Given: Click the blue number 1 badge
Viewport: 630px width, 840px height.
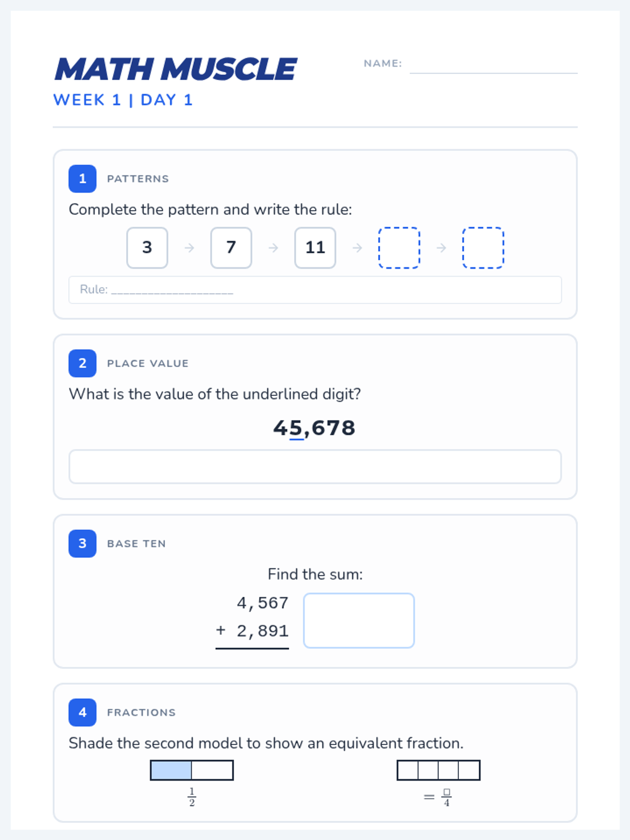Looking at the screenshot, I should [82, 178].
